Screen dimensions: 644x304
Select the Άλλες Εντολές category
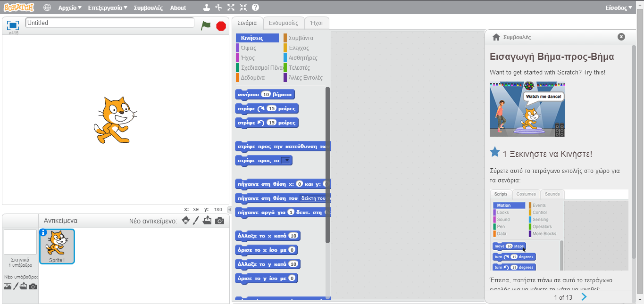(x=304, y=78)
